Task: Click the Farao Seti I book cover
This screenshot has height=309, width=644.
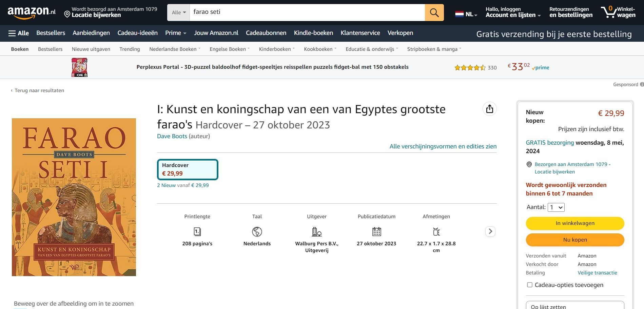Action: click(x=74, y=197)
